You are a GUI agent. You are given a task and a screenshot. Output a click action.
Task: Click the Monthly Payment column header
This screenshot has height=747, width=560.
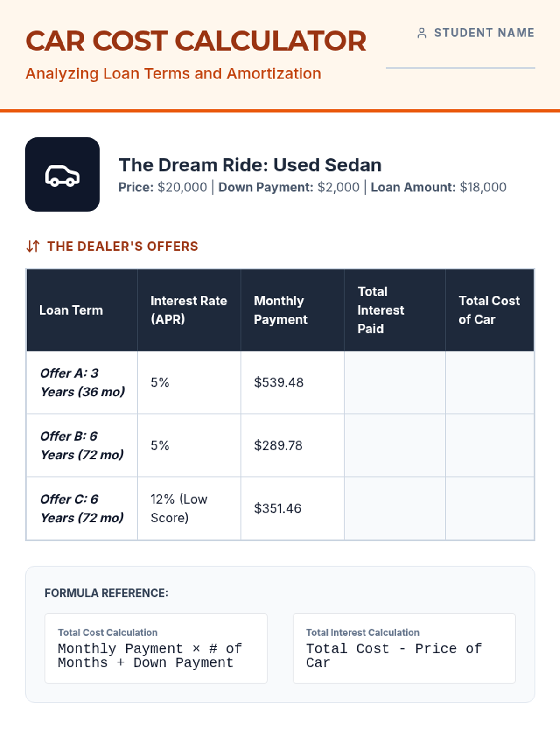point(280,310)
